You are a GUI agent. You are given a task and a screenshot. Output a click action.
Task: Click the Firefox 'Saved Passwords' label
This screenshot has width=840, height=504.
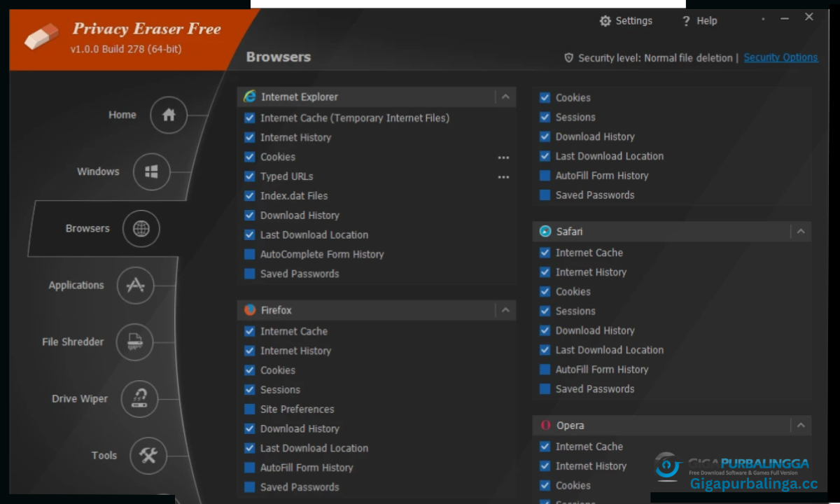pyautogui.click(x=300, y=487)
